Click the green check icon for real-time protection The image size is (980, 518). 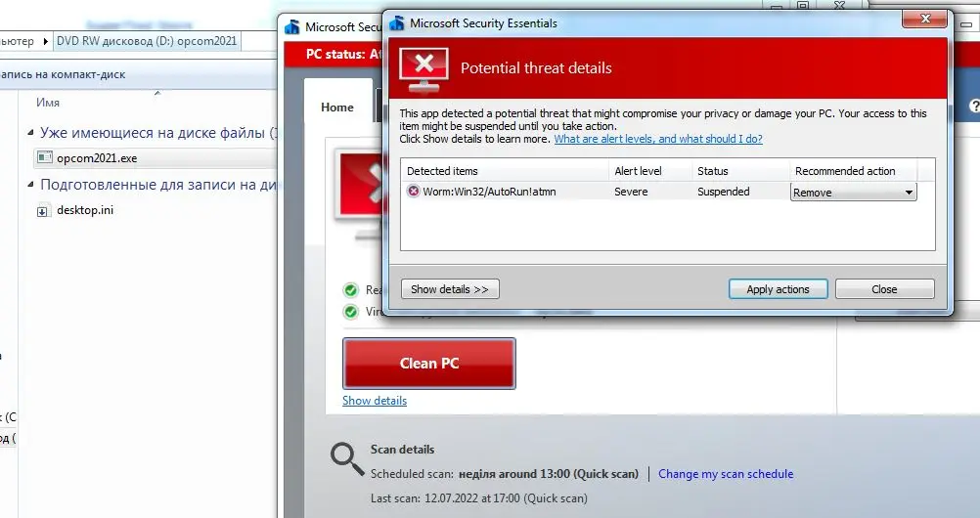(x=350, y=290)
